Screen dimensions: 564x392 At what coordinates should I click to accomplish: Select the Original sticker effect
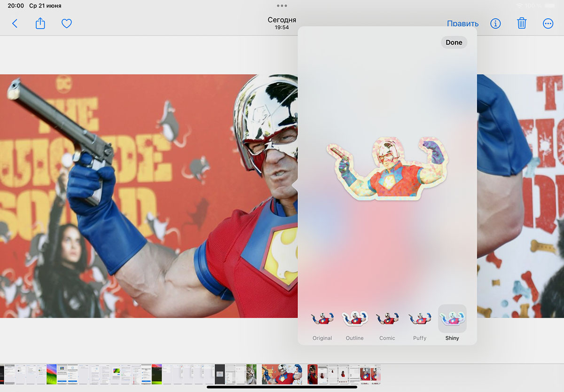pyautogui.click(x=322, y=319)
